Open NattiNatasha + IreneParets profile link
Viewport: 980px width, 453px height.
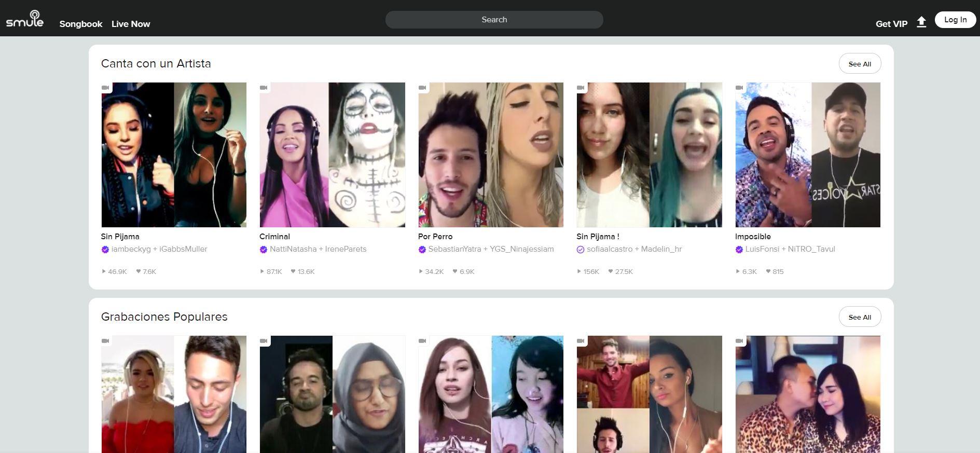coord(318,249)
